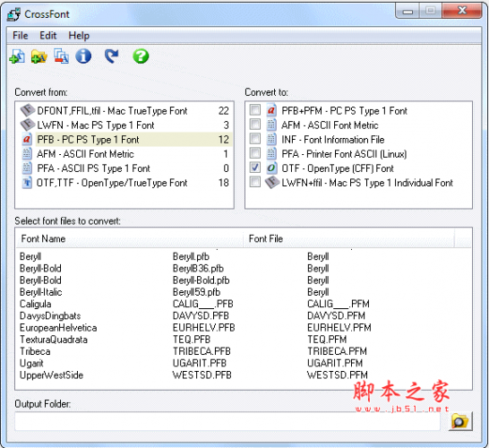Select font row BerylB36.pfb
The image size is (489, 448).
click(x=244, y=268)
